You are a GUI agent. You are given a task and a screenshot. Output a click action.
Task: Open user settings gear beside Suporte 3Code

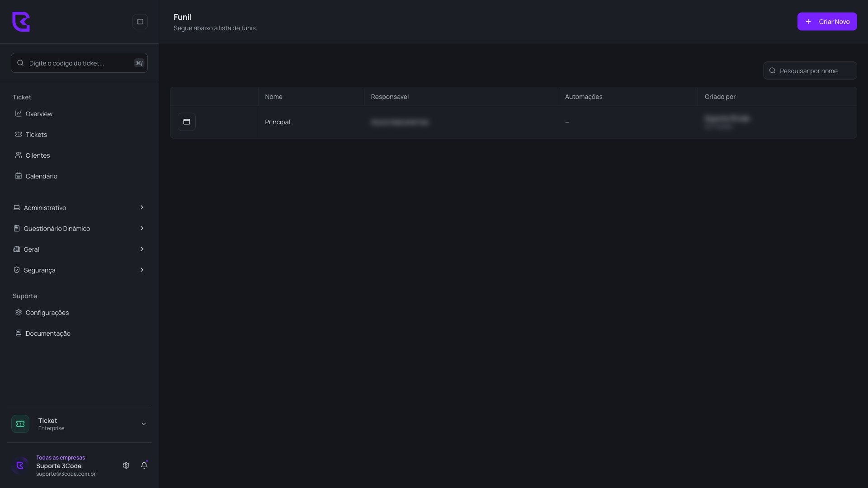[x=126, y=465]
